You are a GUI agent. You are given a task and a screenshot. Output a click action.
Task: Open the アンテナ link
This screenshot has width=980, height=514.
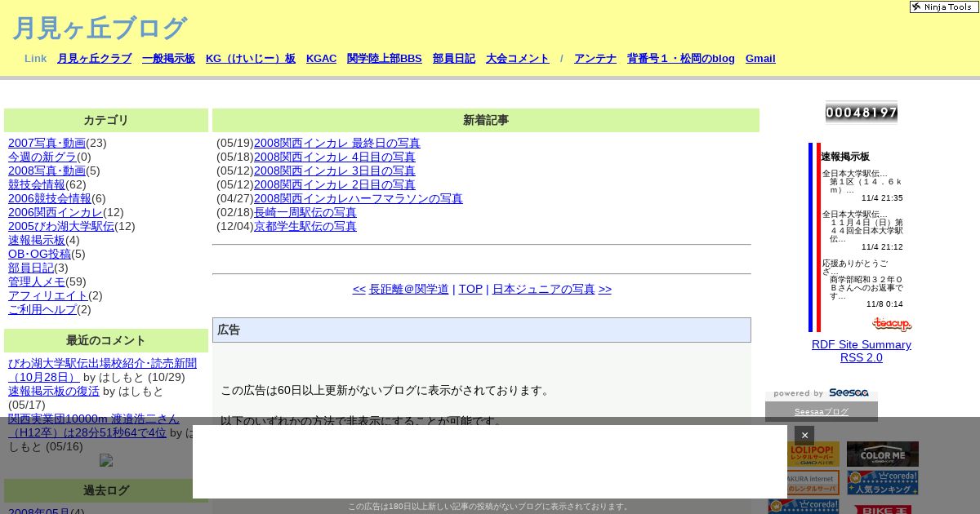[x=595, y=59]
